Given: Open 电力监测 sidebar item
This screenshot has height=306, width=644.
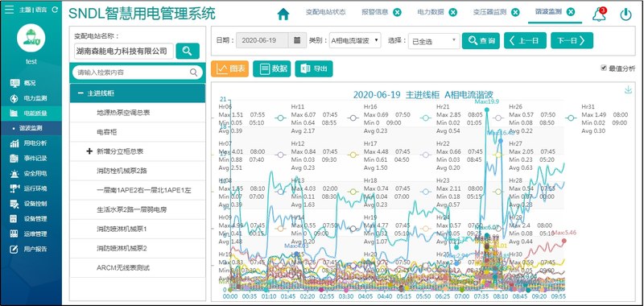Looking at the screenshot, I should [x=31, y=98].
